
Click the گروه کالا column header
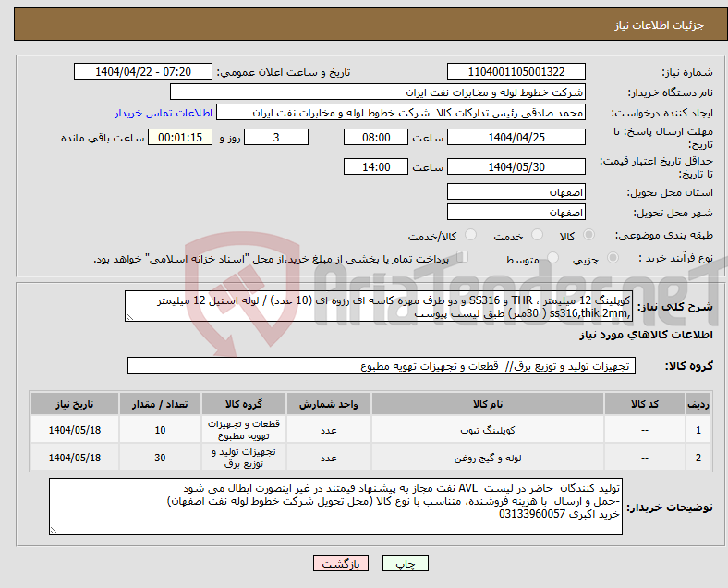point(244,404)
